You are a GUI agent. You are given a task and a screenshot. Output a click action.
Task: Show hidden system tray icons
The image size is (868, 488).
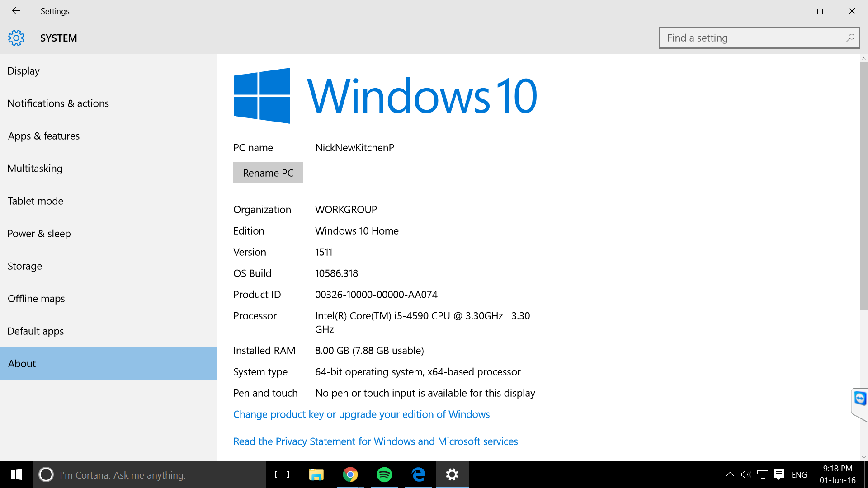(730, 474)
